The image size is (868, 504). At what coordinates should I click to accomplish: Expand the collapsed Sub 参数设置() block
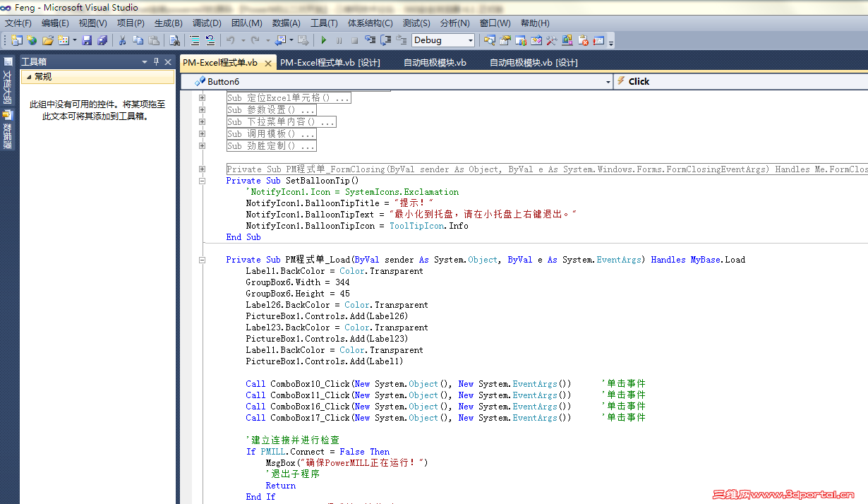click(203, 110)
